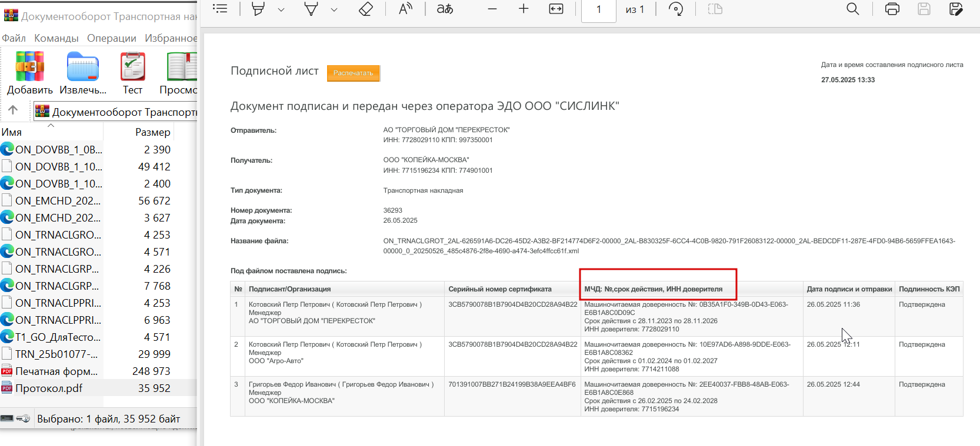Open the PDF search tool
The height and width of the screenshot is (446, 980).
click(x=853, y=9)
